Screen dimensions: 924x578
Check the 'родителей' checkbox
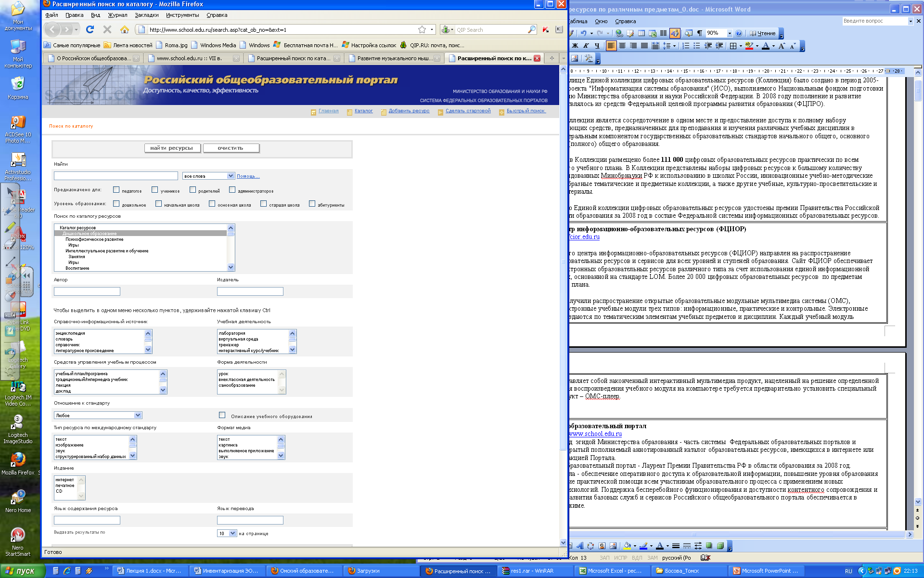pyautogui.click(x=192, y=190)
